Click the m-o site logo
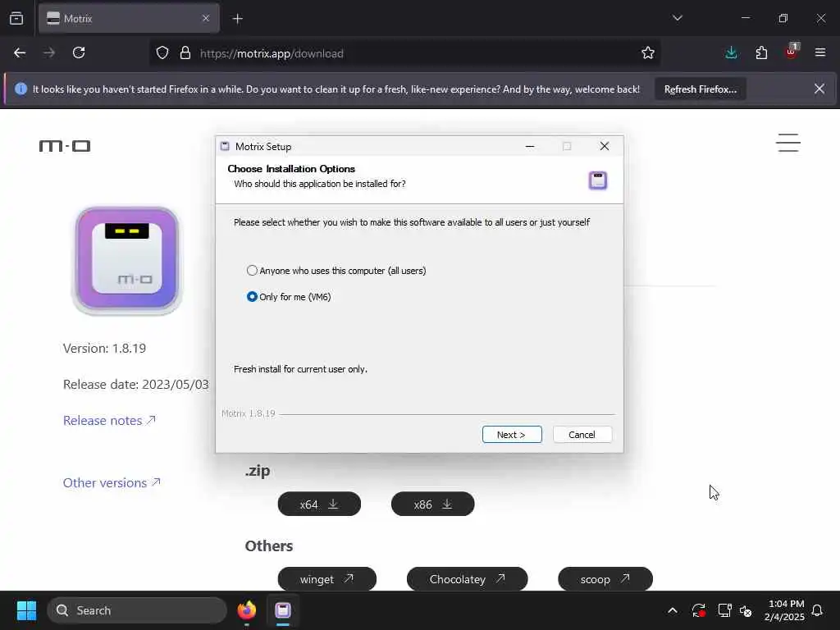The image size is (840, 630). [x=65, y=146]
